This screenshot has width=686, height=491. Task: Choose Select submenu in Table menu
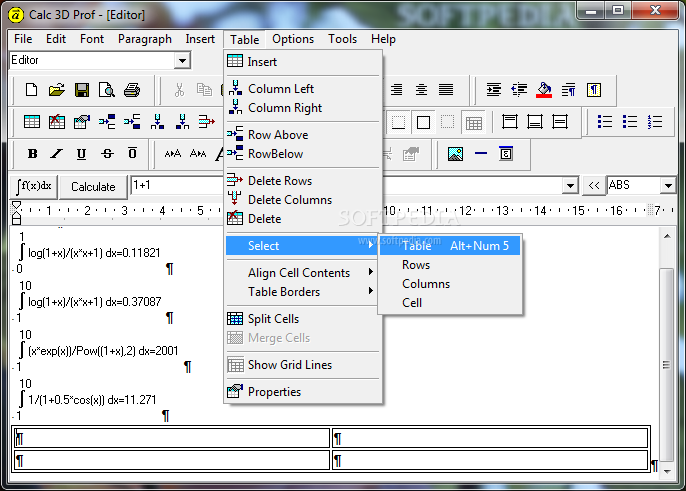pos(302,246)
